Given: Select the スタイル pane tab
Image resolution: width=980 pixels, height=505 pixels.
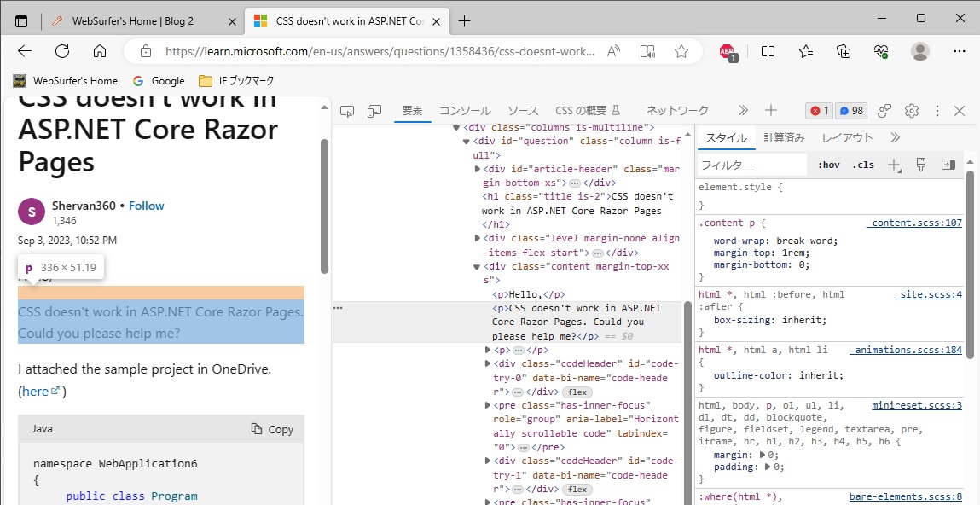Looking at the screenshot, I should [726, 138].
